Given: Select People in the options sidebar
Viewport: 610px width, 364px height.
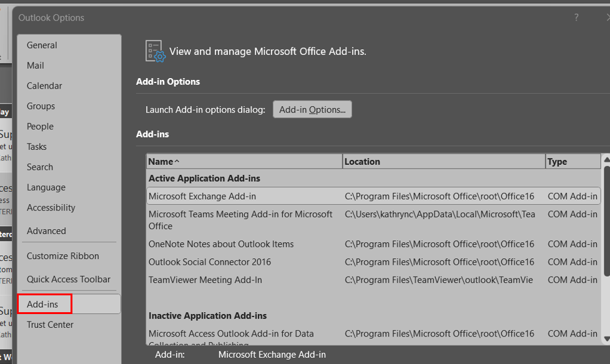Looking at the screenshot, I should tap(40, 126).
